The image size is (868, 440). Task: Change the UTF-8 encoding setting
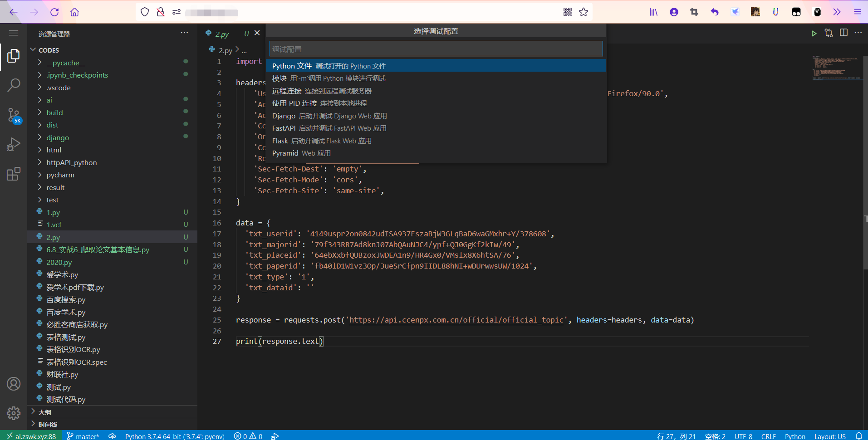[x=743, y=436]
